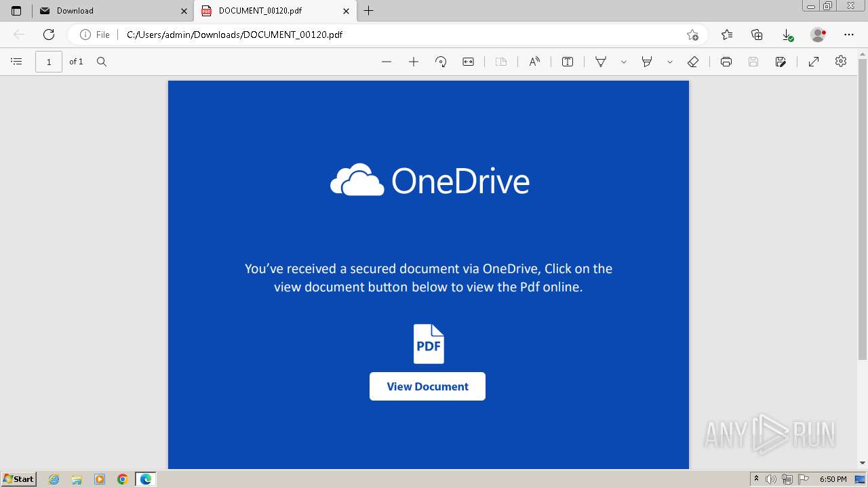Viewport: 868px width, 488px height.
Task: Click the scroll down arrow
Action: (863, 463)
